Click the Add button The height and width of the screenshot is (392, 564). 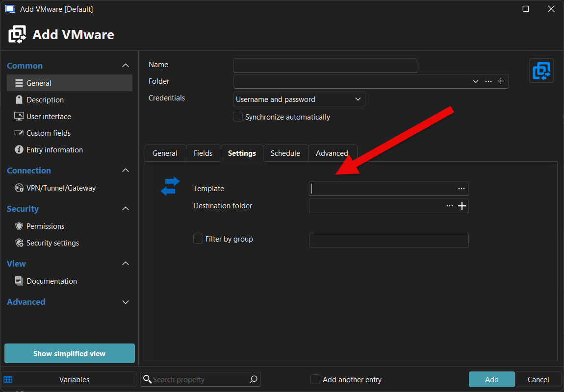click(x=492, y=379)
